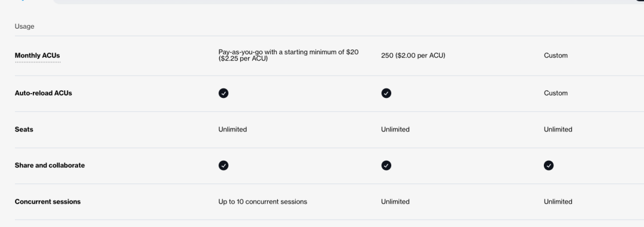Screen dimensions: 644x227
Task: Click the Auto-reload ACUs checkmark in first plan column
Action: [224, 93]
